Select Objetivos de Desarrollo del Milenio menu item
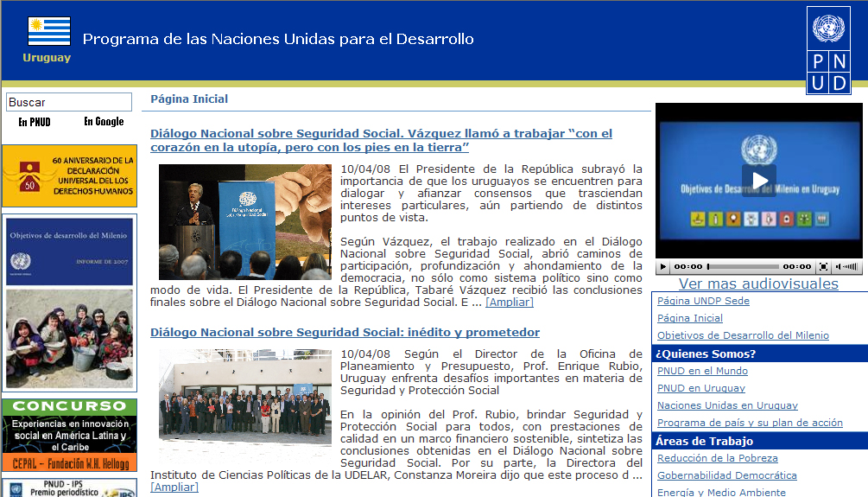This screenshot has height=497, width=868. coord(743,335)
